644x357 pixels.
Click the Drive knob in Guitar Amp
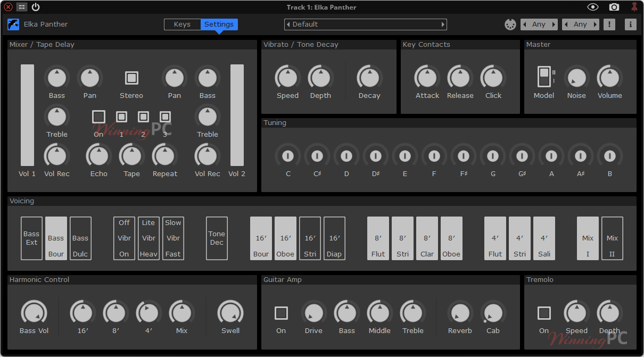click(x=313, y=313)
